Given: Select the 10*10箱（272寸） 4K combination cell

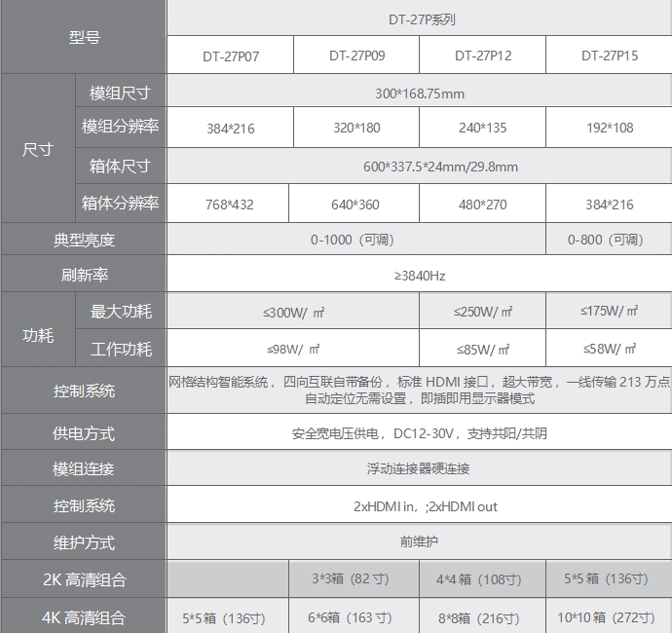Looking at the screenshot, I should pyautogui.click(x=610, y=616).
